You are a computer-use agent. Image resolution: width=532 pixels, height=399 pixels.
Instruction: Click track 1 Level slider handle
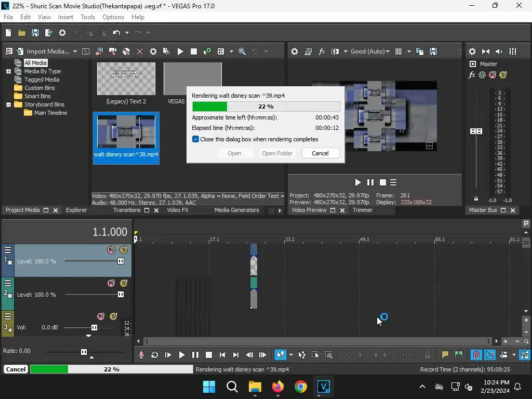(x=121, y=261)
